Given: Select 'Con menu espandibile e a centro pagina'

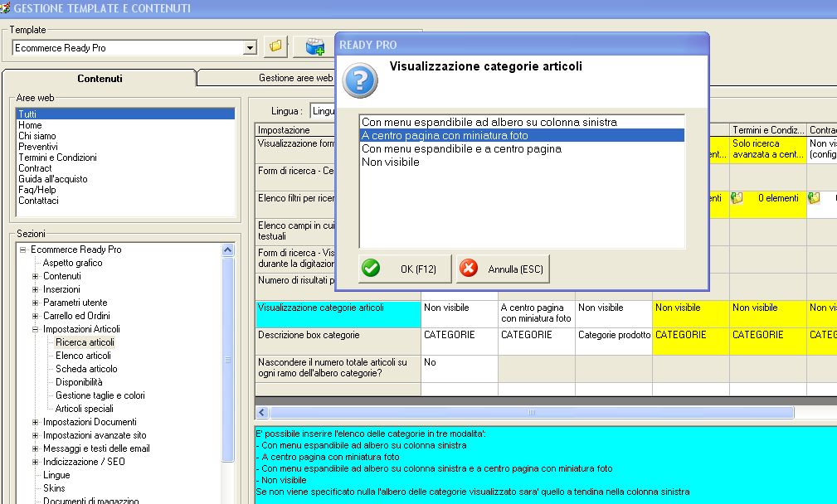Looking at the screenshot, I should (x=522, y=149).
